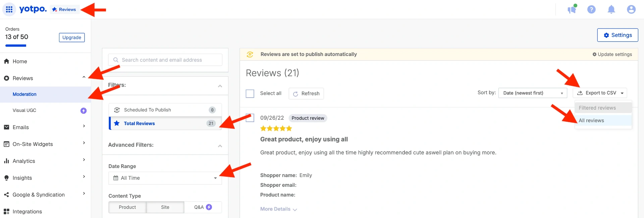Click the Refresh button

(x=306, y=94)
